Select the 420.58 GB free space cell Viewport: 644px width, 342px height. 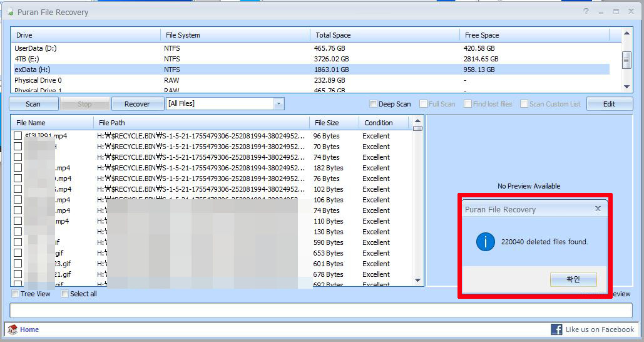(x=479, y=48)
